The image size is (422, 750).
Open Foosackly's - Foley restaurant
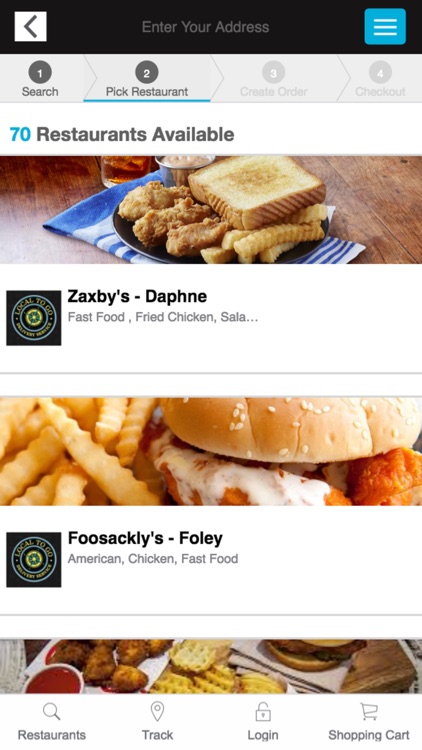[145, 539]
